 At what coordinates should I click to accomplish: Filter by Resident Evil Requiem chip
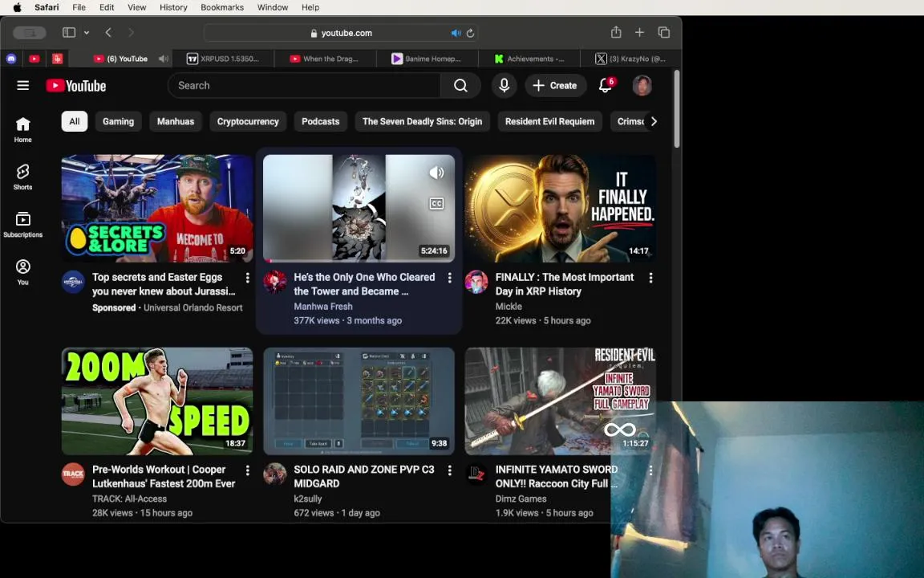(549, 121)
